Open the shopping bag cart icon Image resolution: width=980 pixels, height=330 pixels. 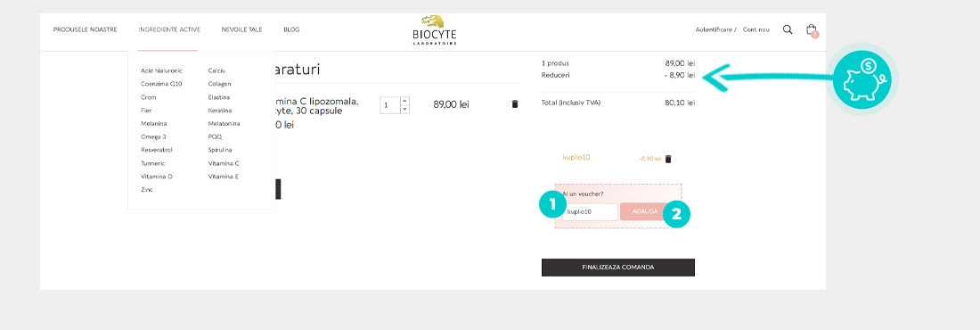pyautogui.click(x=812, y=29)
